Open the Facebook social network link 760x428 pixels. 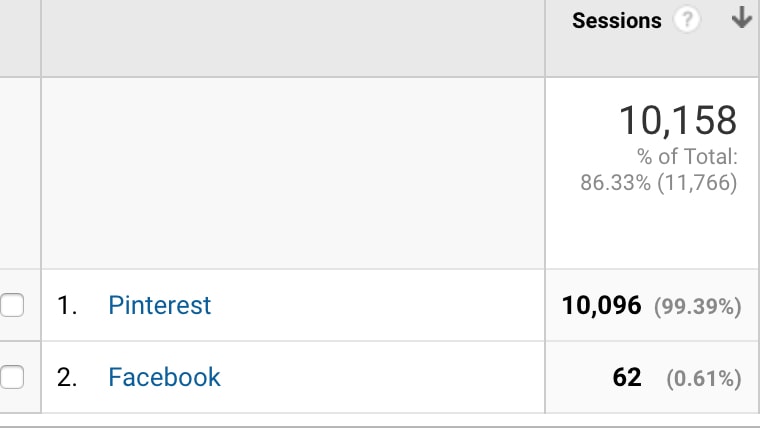click(164, 377)
